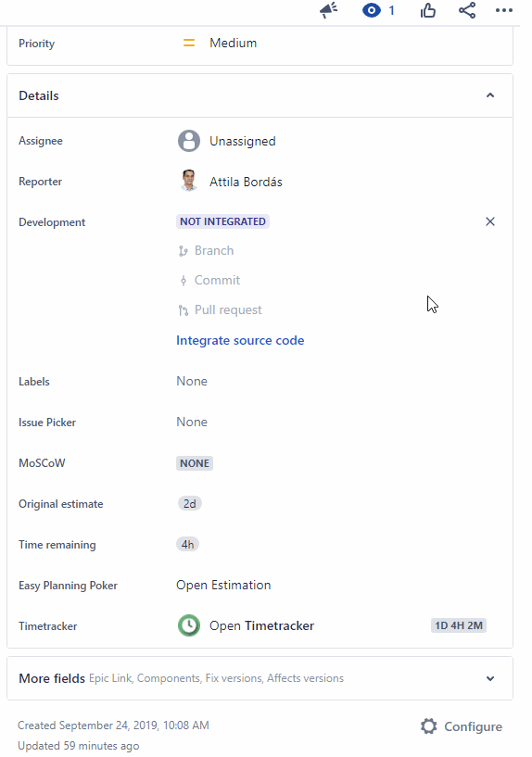This screenshot has width=532, height=757.
Task: Open the MoSCoW NONE dropdown value
Action: pos(195,463)
